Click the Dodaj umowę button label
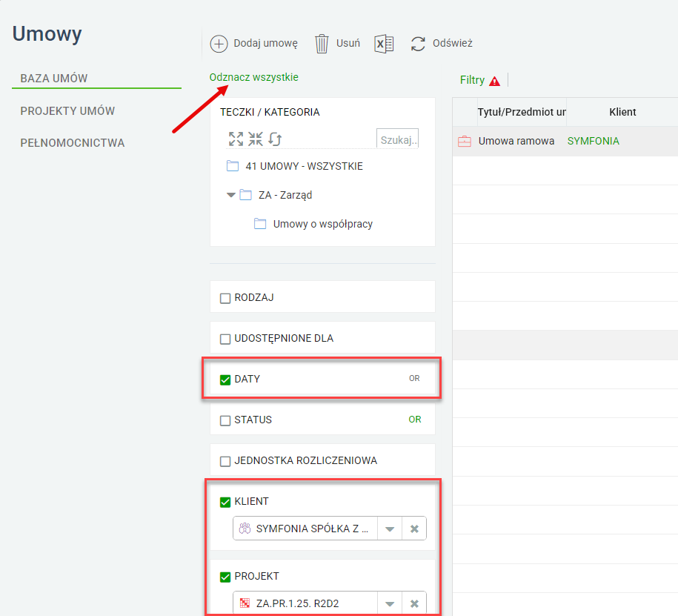This screenshot has width=678, height=616. (265, 43)
